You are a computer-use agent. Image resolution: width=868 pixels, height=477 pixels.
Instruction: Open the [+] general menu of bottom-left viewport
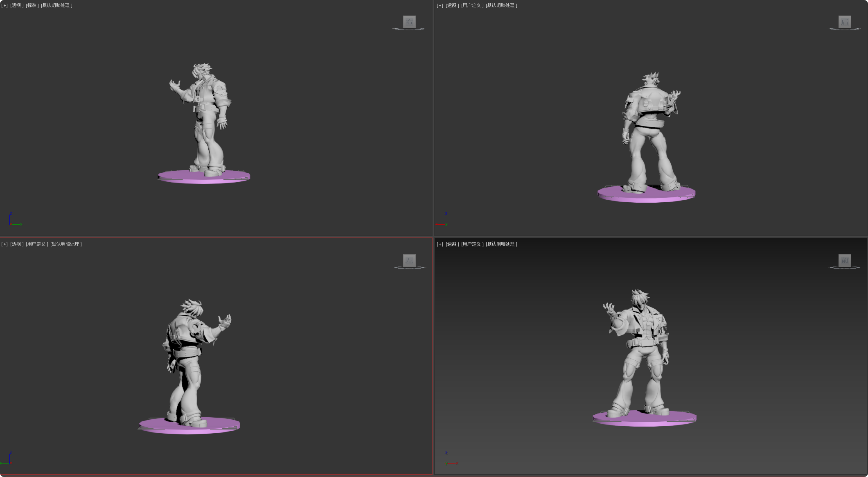[5, 244]
